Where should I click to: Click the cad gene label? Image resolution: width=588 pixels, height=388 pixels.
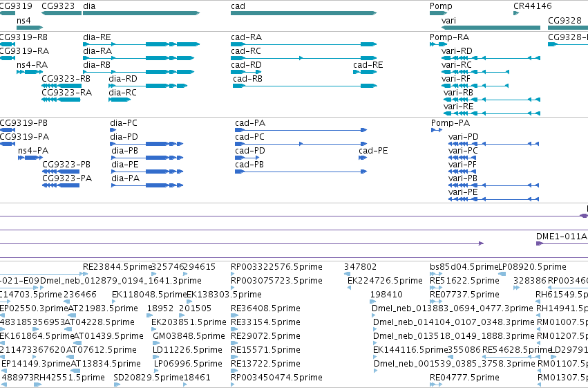click(x=238, y=6)
